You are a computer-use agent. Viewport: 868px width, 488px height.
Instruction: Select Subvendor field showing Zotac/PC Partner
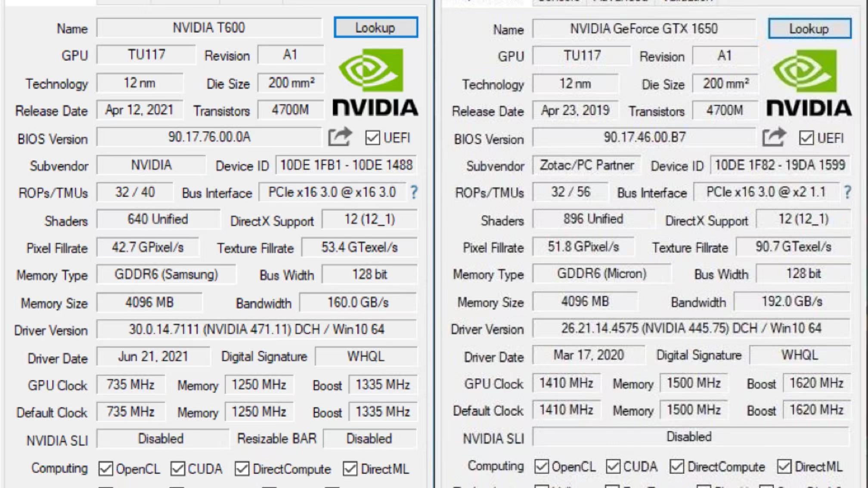coord(586,165)
